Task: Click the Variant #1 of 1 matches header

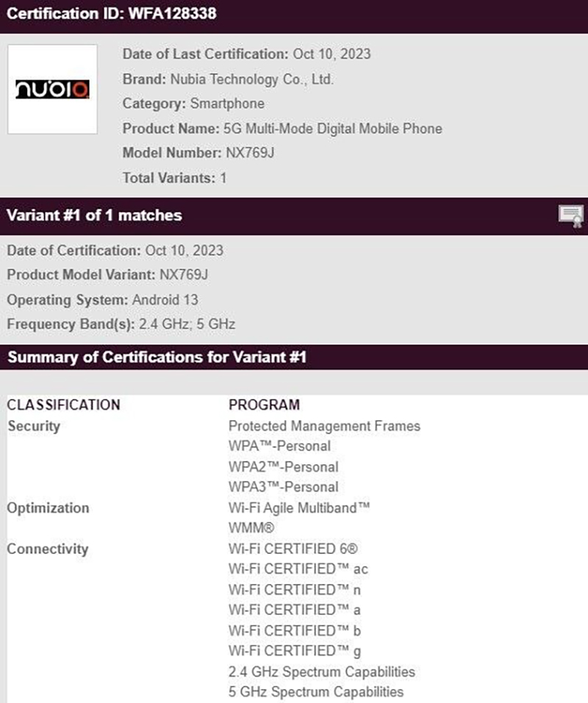Action: point(94,215)
